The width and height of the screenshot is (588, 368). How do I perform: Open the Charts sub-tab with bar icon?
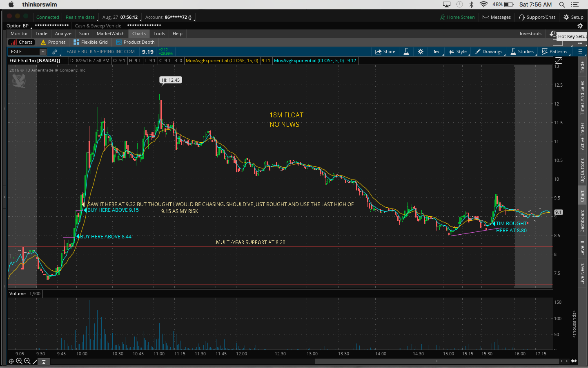coord(22,42)
